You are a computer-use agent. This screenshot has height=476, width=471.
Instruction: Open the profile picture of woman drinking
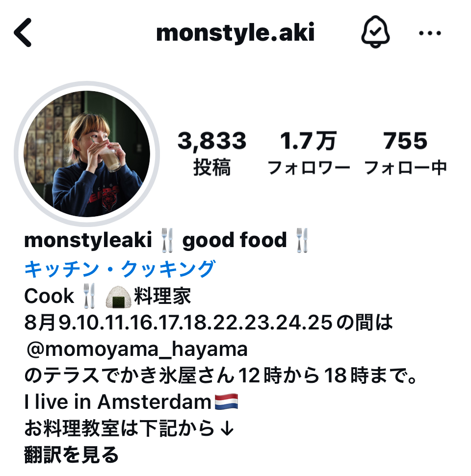[87, 153]
